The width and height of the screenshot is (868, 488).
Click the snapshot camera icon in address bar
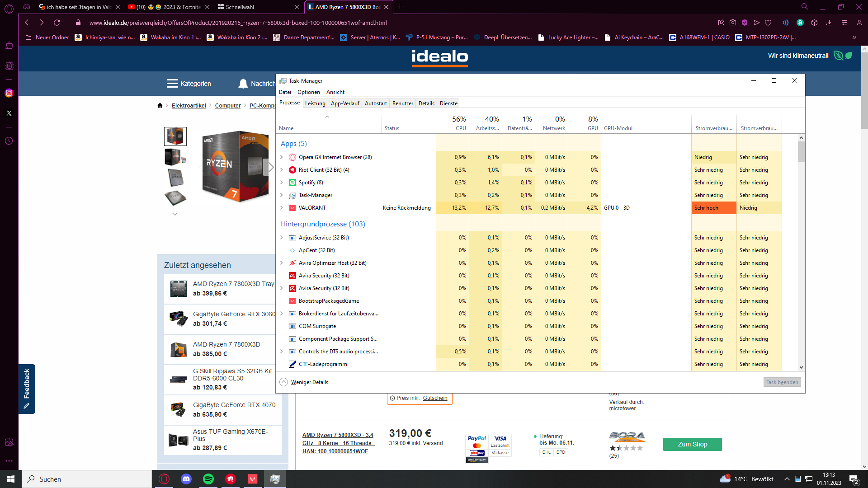point(733,23)
